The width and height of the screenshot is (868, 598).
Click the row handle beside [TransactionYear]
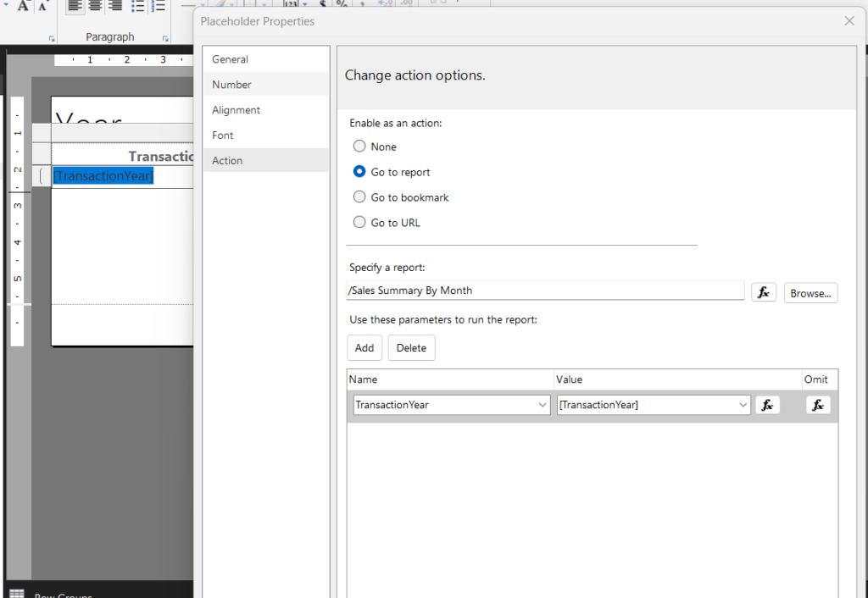click(x=42, y=176)
